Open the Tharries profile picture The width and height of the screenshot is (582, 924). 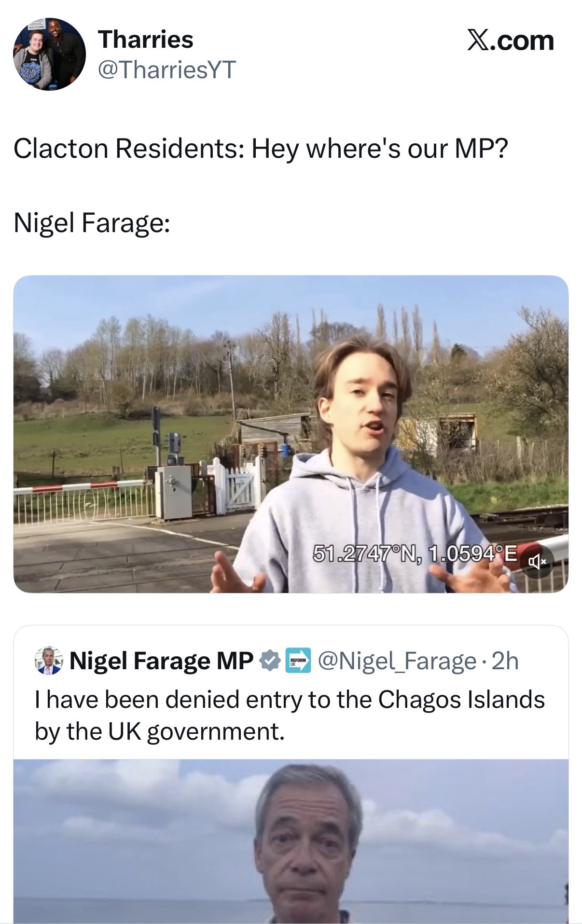(49, 54)
